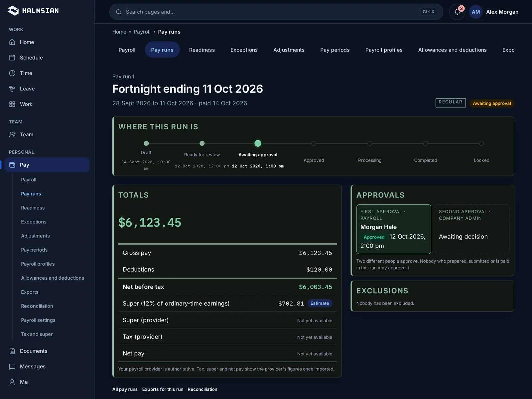Click the Ctrl K shortcut hint
Image resolution: width=532 pixels, height=399 pixels.
click(428, 12)
